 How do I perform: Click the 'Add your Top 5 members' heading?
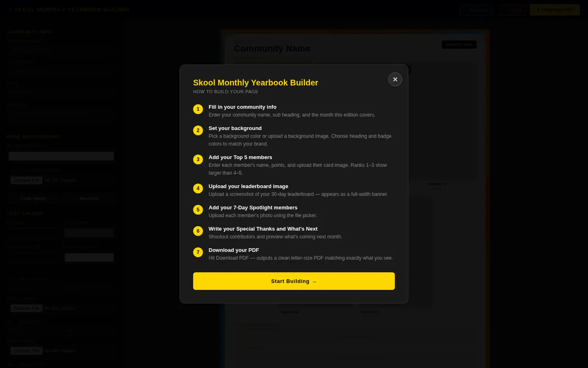click(240, 157)
